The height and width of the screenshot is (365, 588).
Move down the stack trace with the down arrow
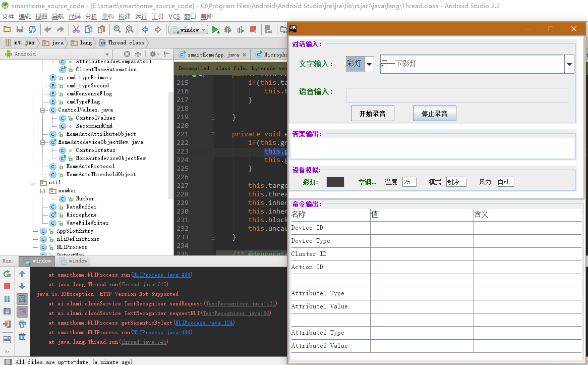22,287
